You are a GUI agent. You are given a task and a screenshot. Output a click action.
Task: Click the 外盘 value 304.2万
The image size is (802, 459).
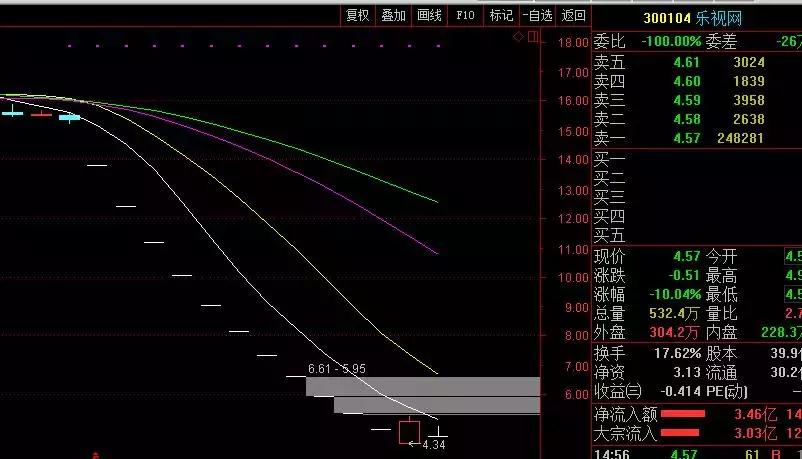coord(674,333)
